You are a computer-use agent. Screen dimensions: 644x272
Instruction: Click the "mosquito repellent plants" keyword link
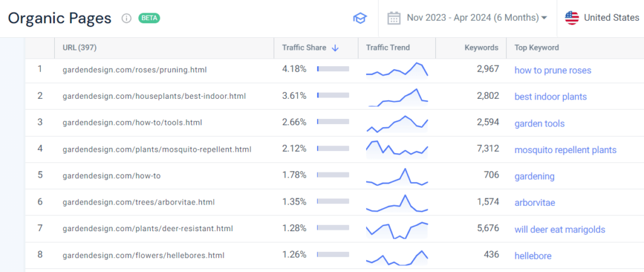[x=565, y=150]
